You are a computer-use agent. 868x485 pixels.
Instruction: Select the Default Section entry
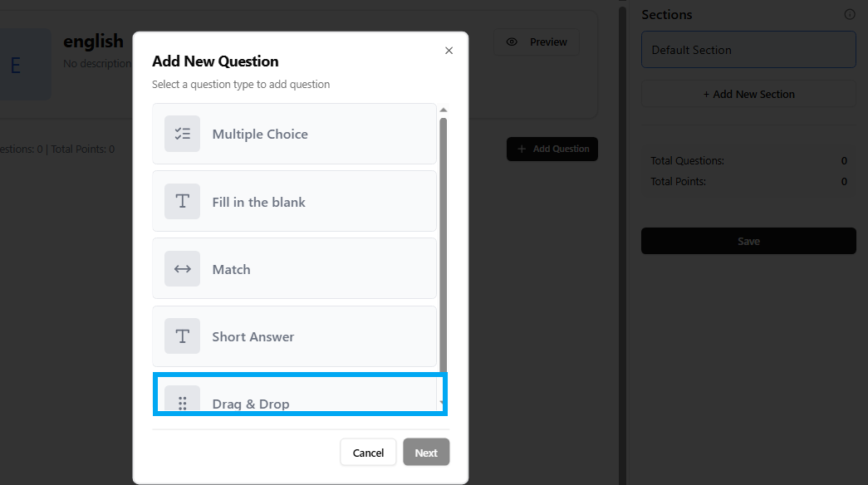pos(748,50)
